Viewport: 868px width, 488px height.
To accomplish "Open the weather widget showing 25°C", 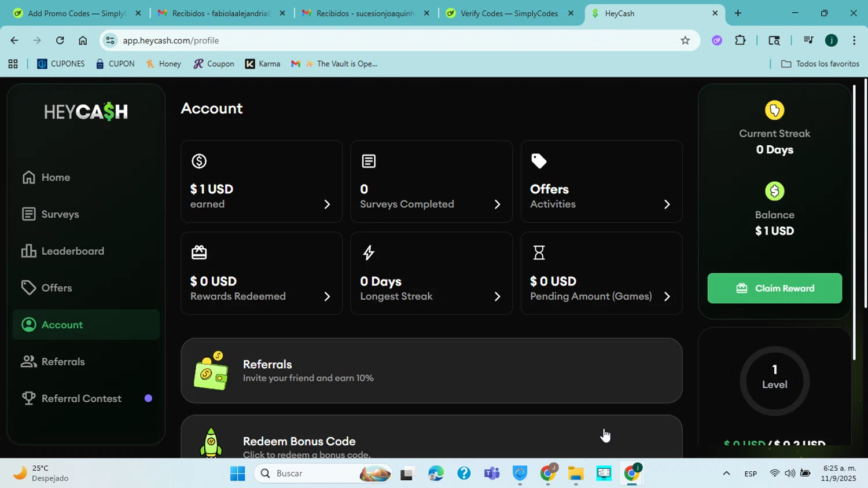I will 41,474.
